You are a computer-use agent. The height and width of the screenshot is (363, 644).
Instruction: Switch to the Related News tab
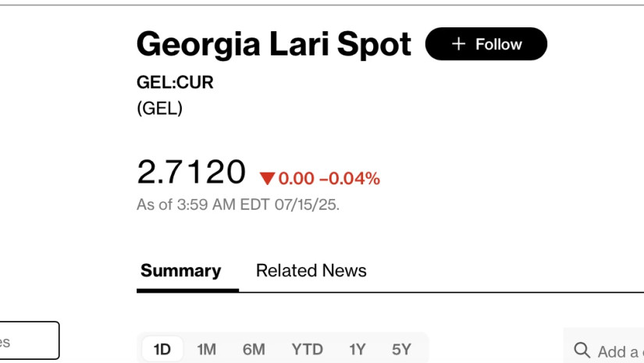pyautogui.click(x=311, y=271)
